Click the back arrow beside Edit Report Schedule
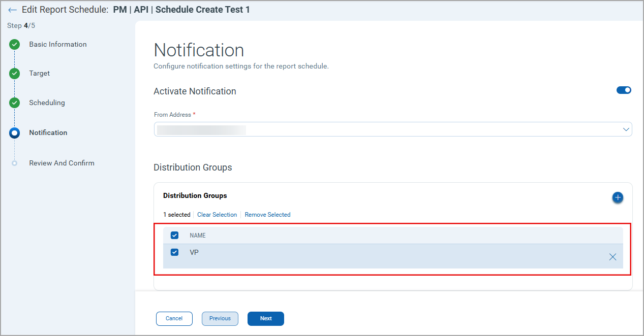644x336 pixels. coord(12,10)
